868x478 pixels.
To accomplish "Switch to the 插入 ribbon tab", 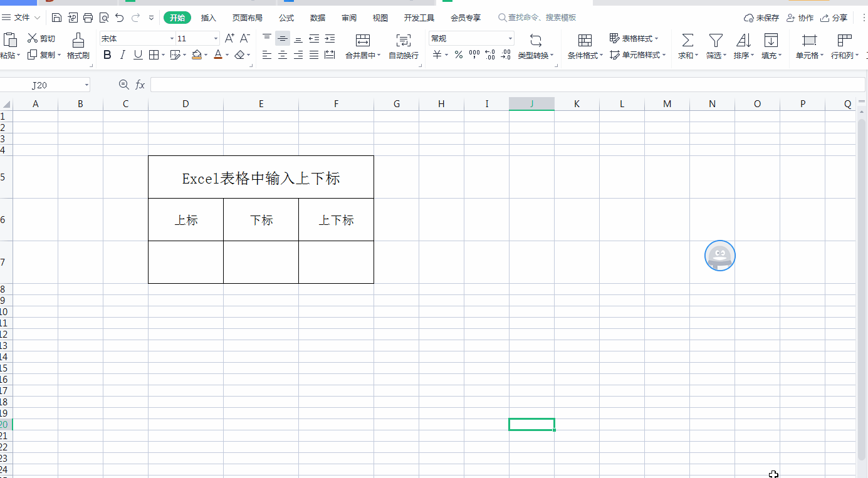I will pyautogui.click(x=208, y=17).
